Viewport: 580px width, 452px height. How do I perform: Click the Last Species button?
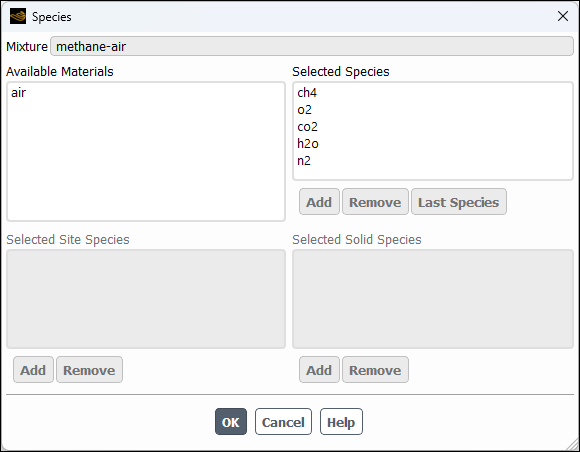click(459, 202)
